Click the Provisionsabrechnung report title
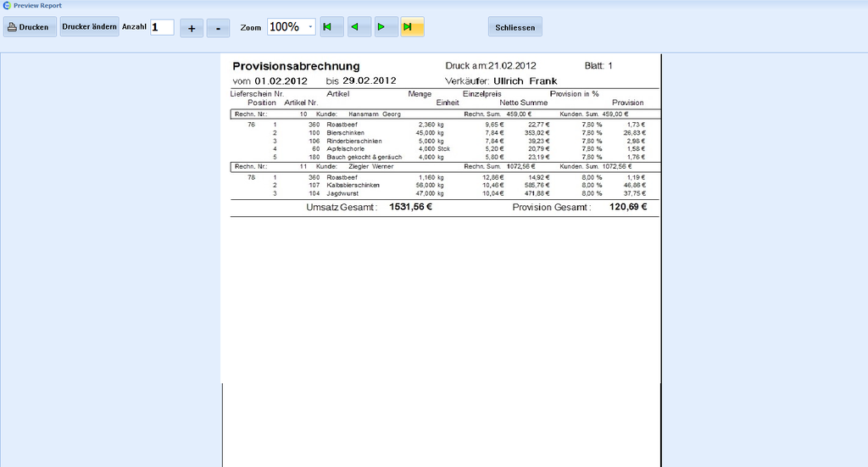868x467 pixels. pyautogui.click(x=296, y=66)
